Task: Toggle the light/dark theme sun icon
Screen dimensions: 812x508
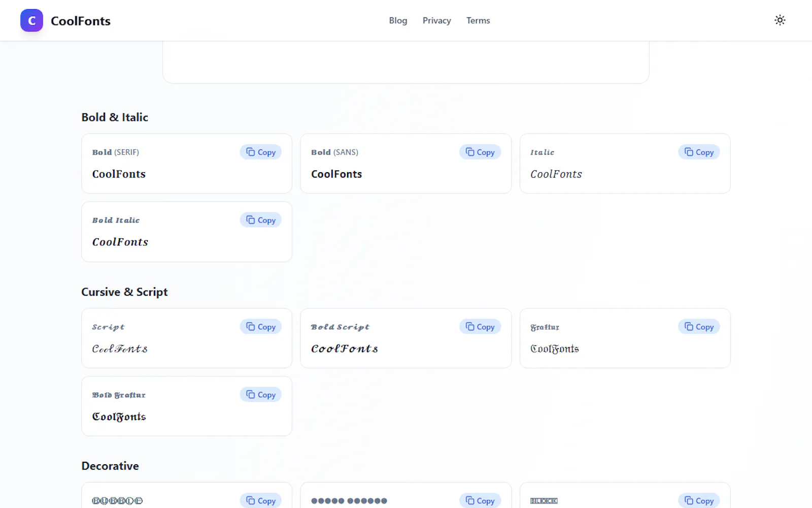Action: pyautogui.click(x=780, y=20)
